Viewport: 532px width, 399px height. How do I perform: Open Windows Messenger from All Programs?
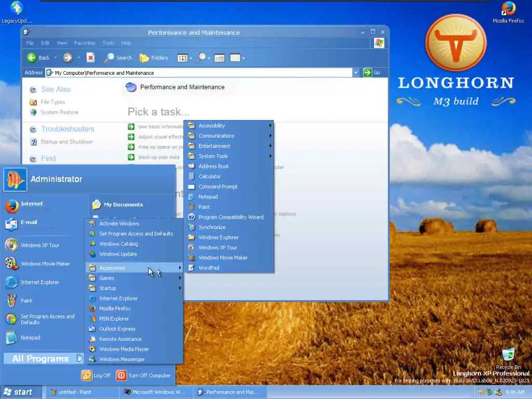135,360
